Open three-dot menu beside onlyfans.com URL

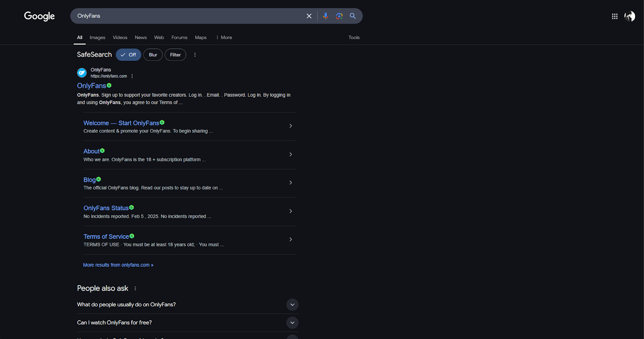132,76
